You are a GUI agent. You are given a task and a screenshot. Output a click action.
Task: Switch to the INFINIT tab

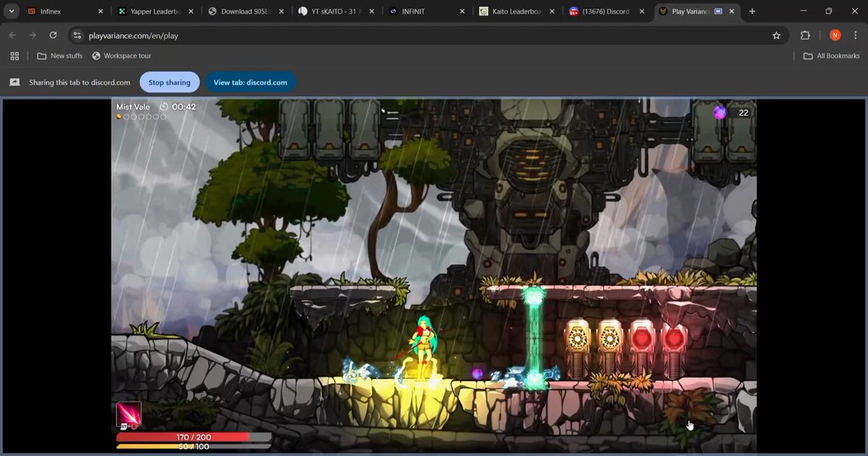(426, 11)
